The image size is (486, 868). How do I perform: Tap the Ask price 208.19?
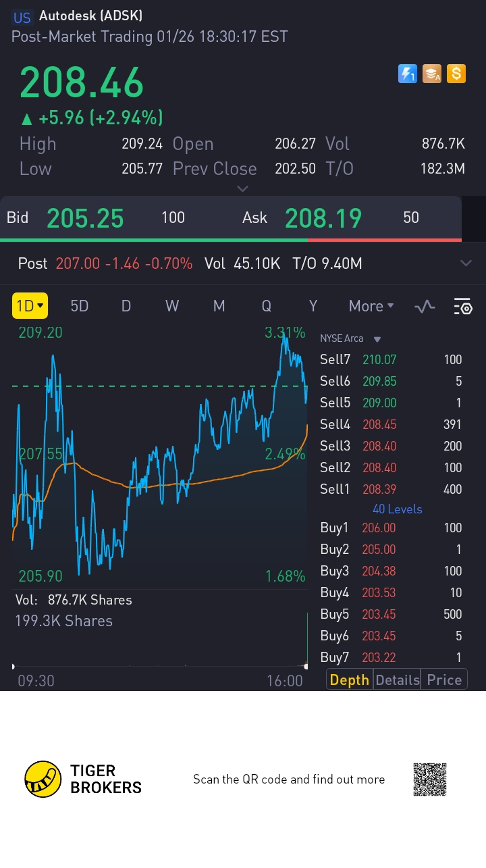[x=323, y=218]
